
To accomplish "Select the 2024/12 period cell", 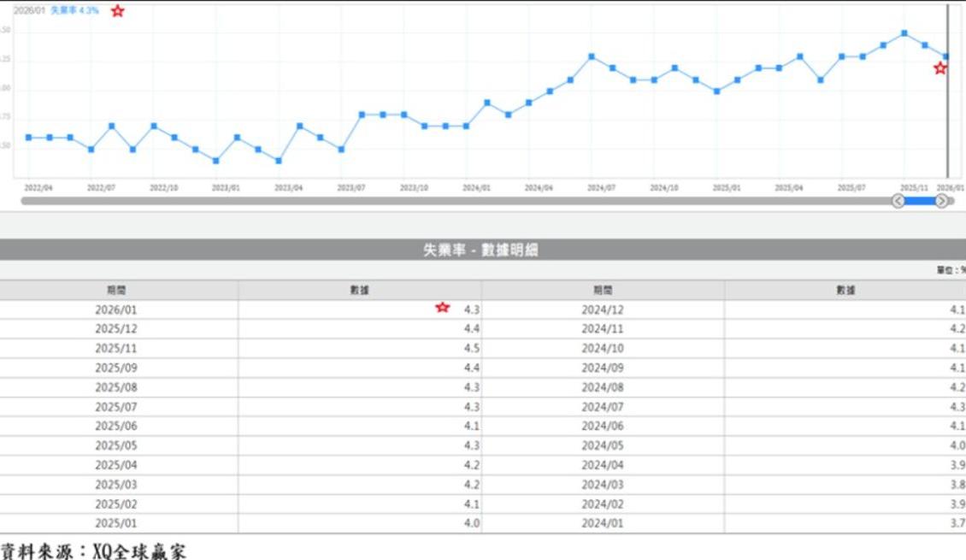I will pos(603,309).
